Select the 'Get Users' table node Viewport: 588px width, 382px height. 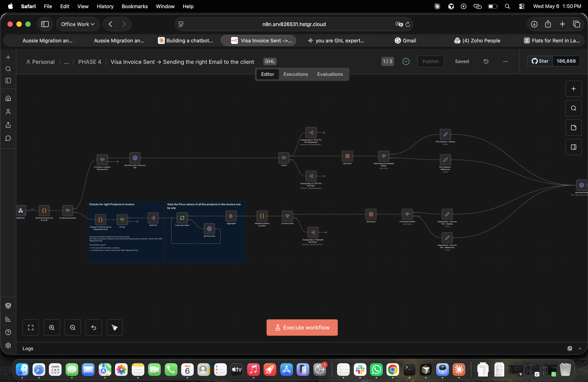tap(347, 156)
